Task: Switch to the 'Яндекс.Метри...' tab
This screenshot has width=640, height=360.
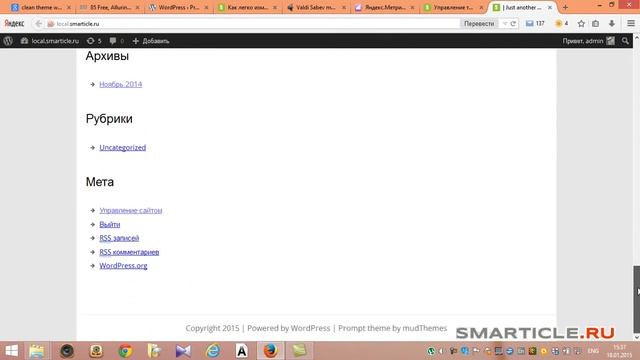Action: [x=384, y=7]
